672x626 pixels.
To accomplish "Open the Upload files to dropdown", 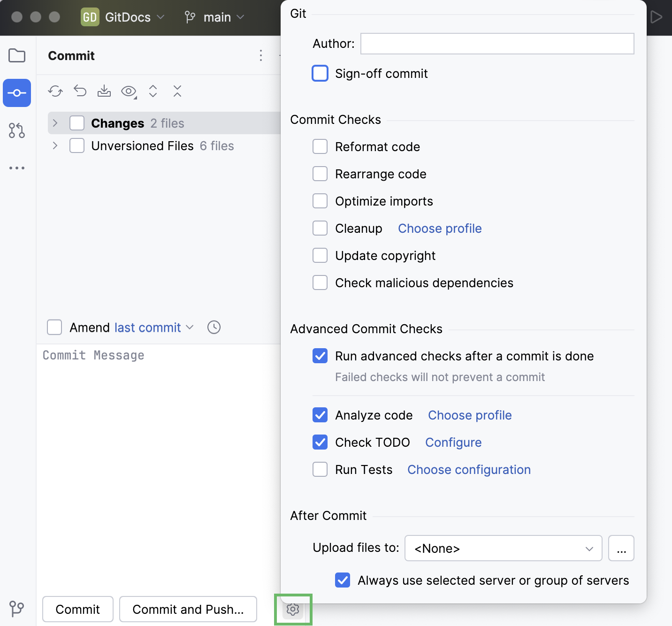I will coord(503,548).
